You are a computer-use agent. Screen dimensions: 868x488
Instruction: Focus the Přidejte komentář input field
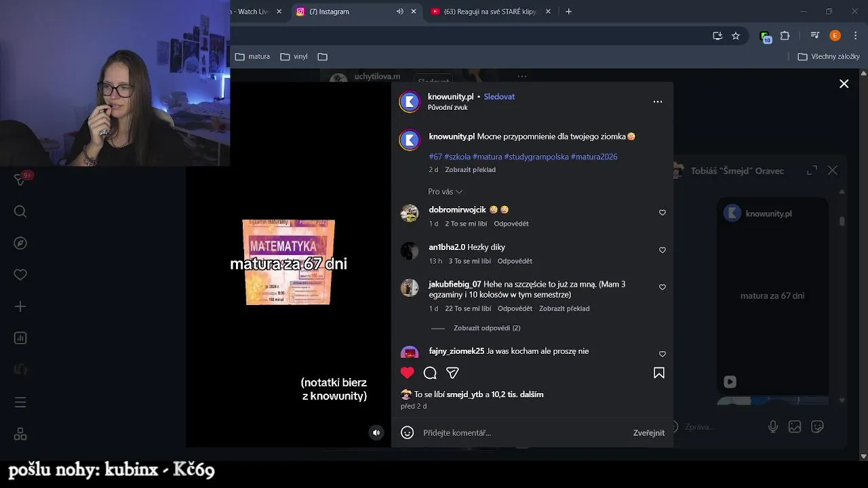pyautogui.click(x=522, y=432)
